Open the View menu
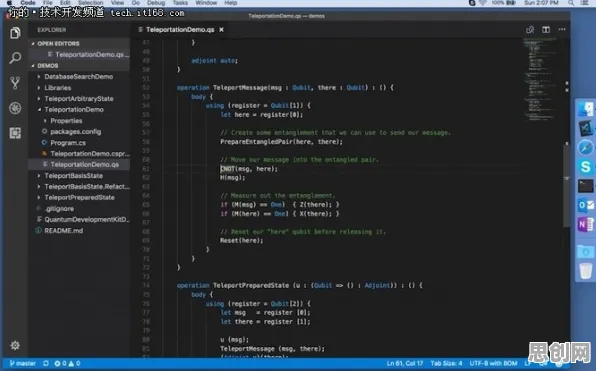 click(x=117, y=3)
